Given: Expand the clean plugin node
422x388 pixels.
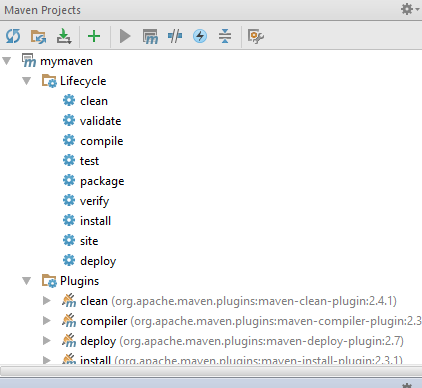Looking at the screenshot, I should (47, 301).
